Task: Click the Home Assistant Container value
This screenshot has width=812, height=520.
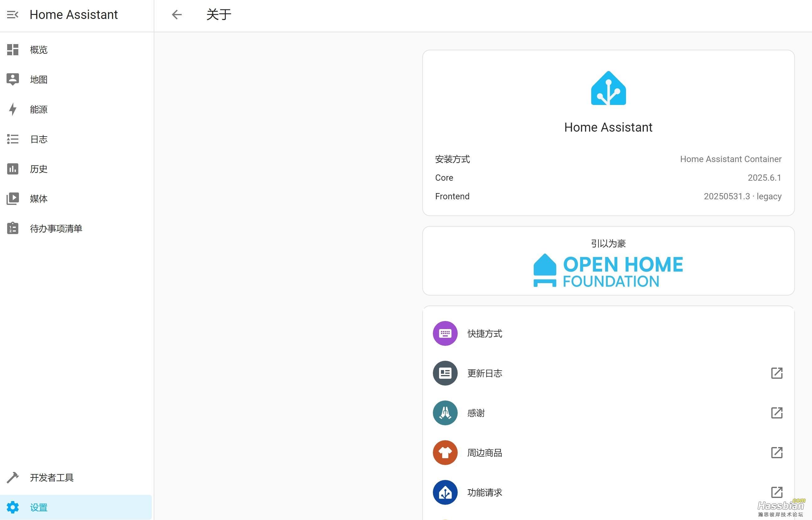Action: (731, 159)
